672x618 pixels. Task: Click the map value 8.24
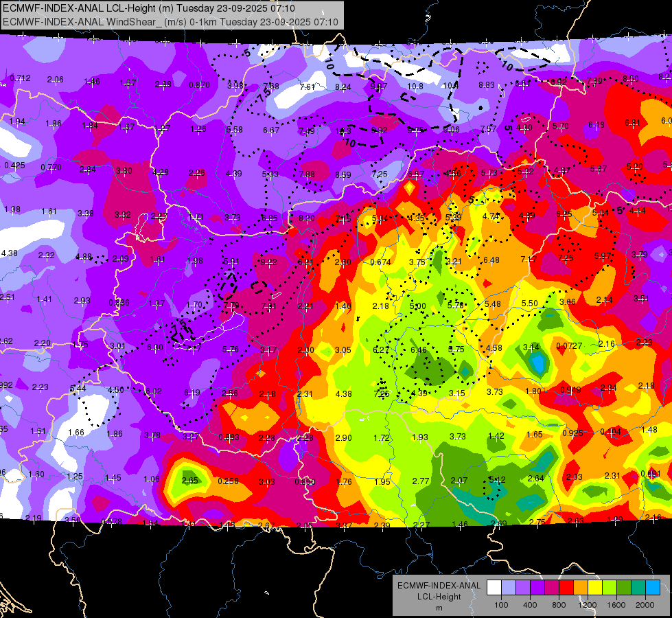343,87
